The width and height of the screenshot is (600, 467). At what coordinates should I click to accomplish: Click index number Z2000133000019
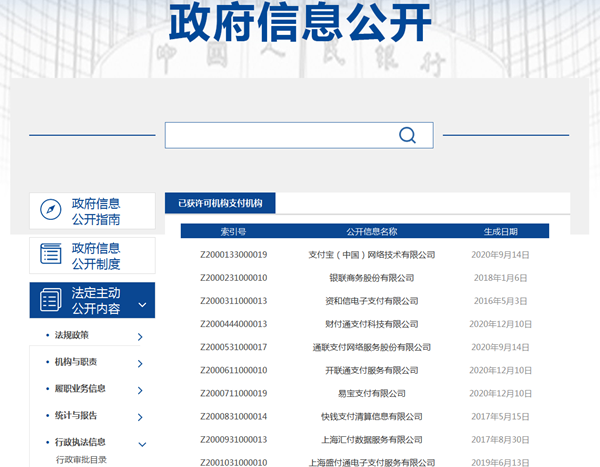click(x=233, y=255)
